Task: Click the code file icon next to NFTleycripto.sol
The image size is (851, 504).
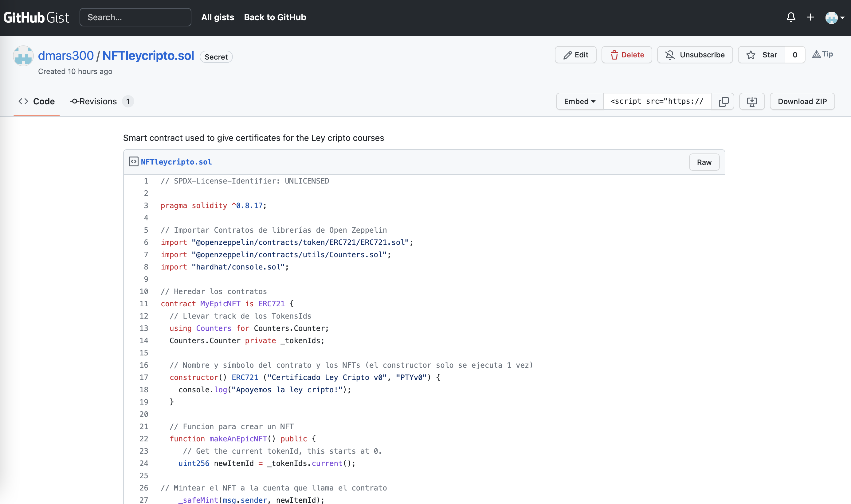Action: [133, 162]
